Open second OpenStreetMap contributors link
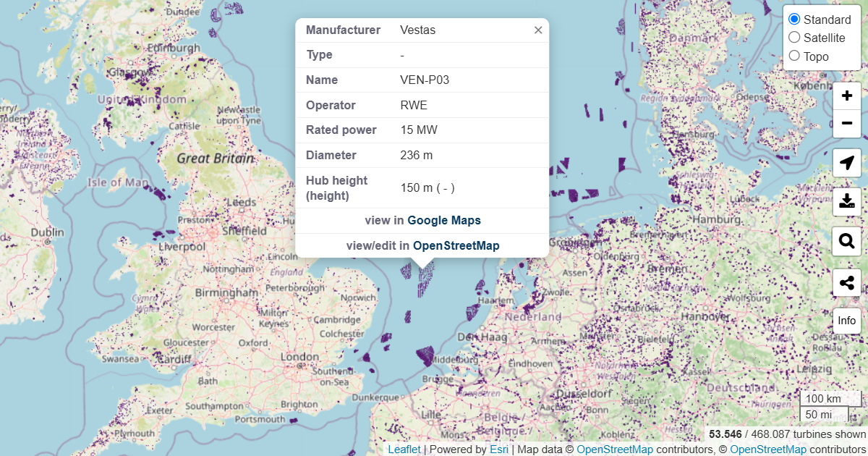868x456 pixels. point(768,449)
